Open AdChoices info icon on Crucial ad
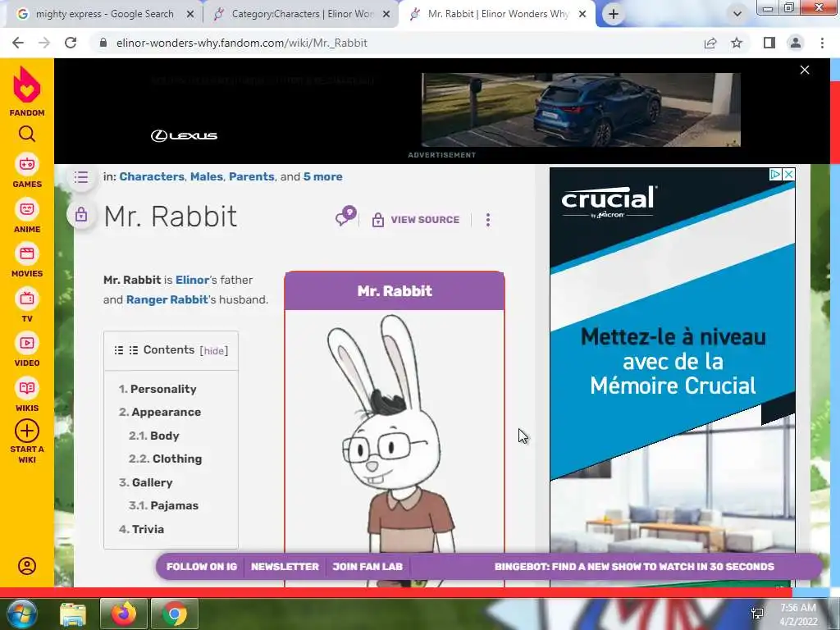The width and height of the screenshot is (840, 630). tap(775, 175)
